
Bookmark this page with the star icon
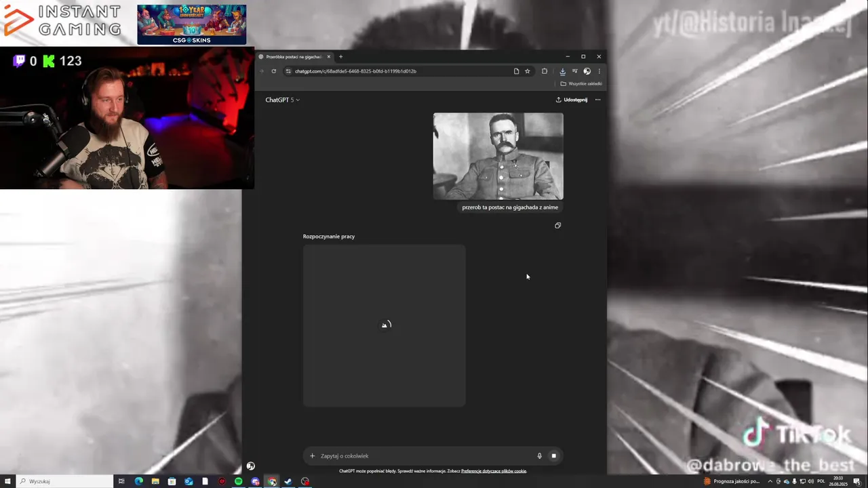pyautogui.click(x=528, y=71)
